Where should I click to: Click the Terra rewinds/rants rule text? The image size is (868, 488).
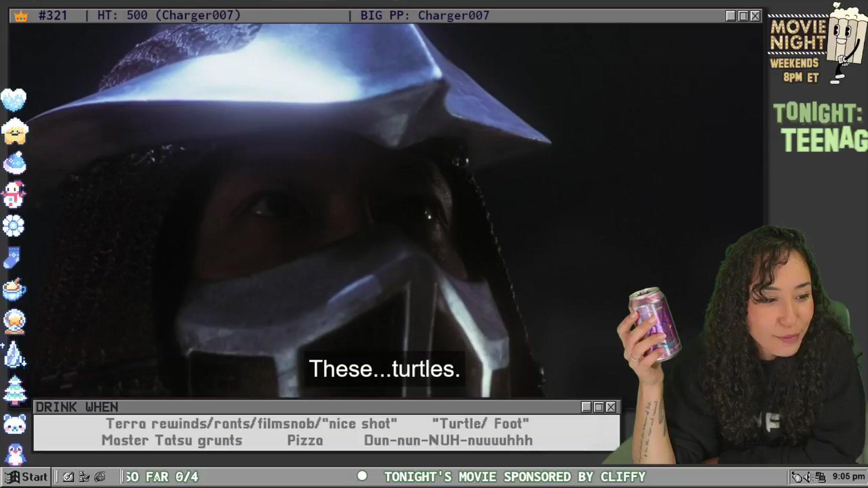251,423
